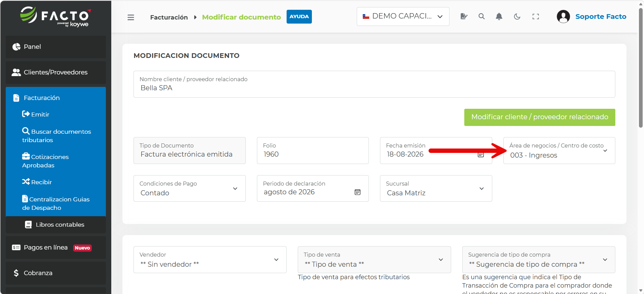Click the Clientes/Proveedores people icon

[x=16, y=72]
